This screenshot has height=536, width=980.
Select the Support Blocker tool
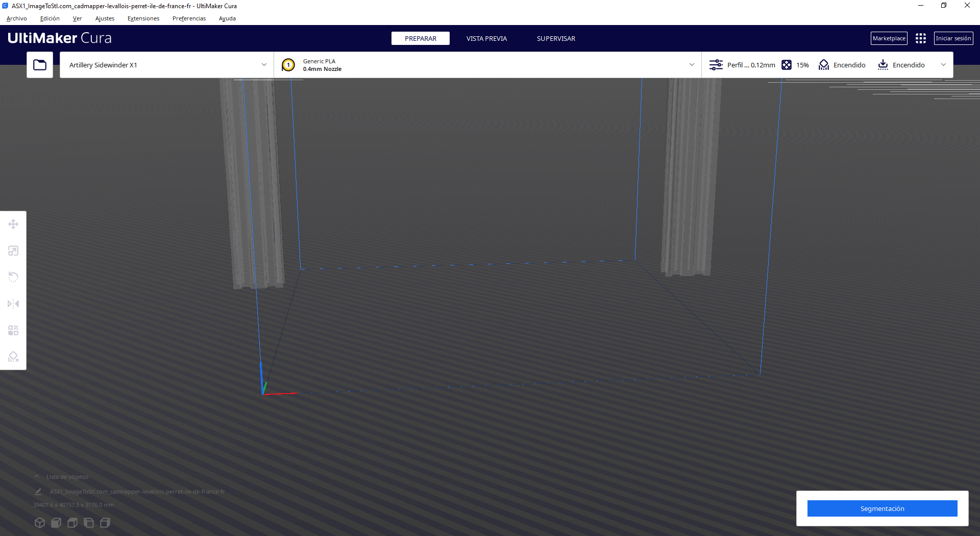[13, 357]
